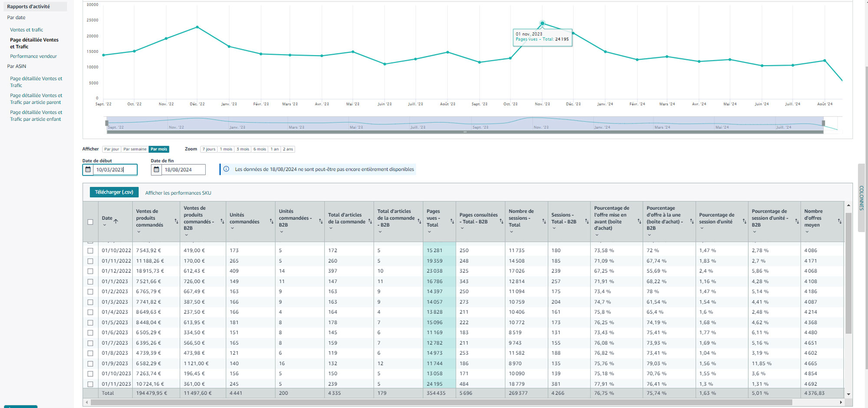Click the range navigator bottom scrollbar grip
Image resolution: width=868 pixels, height=408 pixels.
[465, 132]
